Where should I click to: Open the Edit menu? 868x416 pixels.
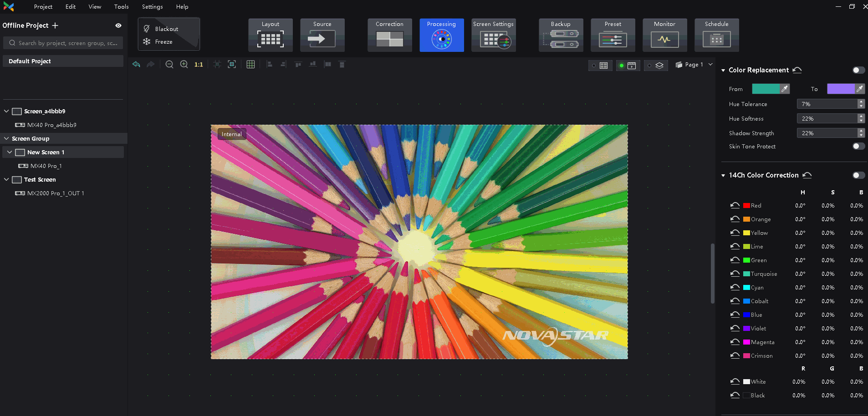(x=71, y=7)
